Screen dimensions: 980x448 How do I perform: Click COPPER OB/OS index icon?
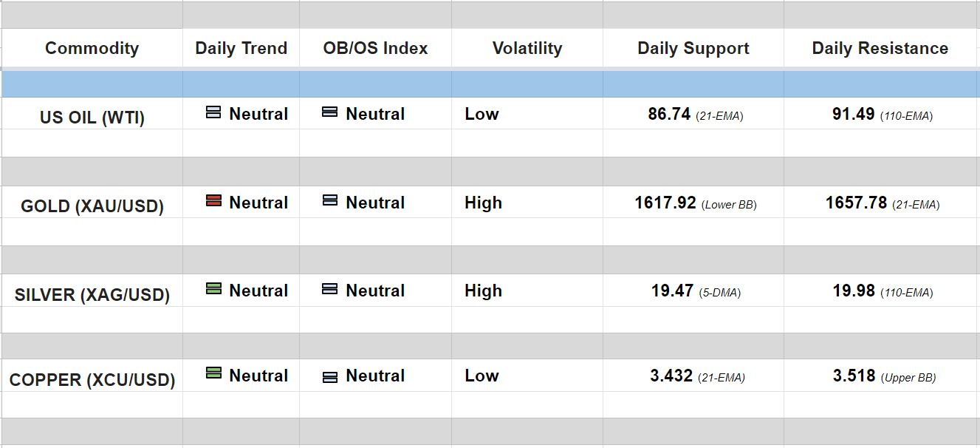330,377
